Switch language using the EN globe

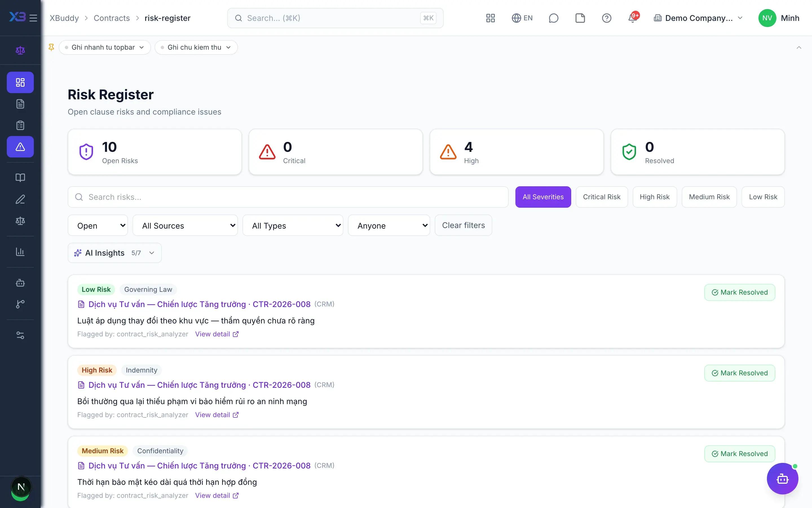pyautogui.click(x=522, y=18)
